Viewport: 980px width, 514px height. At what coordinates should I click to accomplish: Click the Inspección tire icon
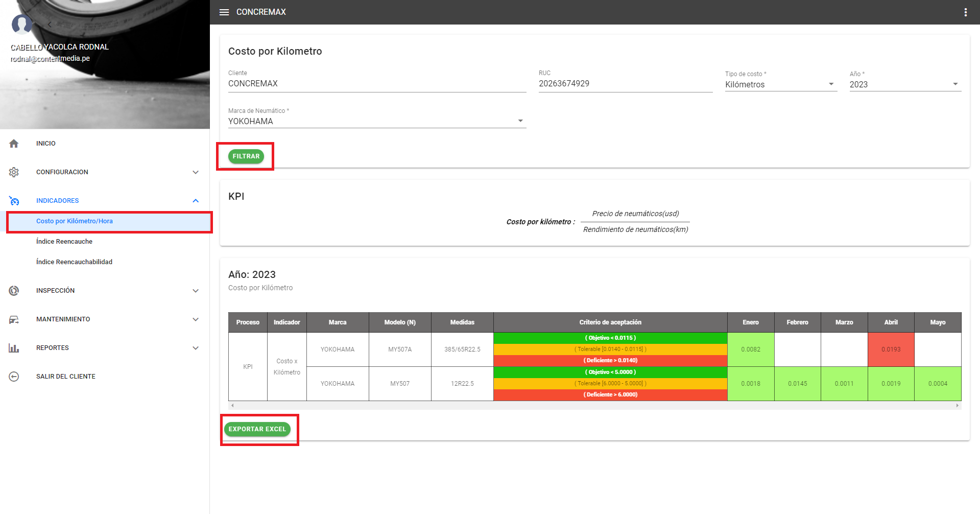(x=14, y=291)
